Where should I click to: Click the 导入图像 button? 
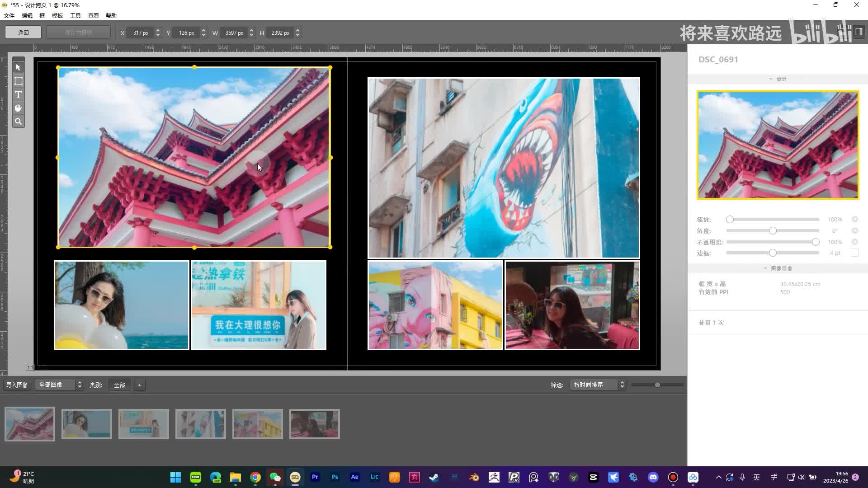pyautogui.click(x=17, y=385)
